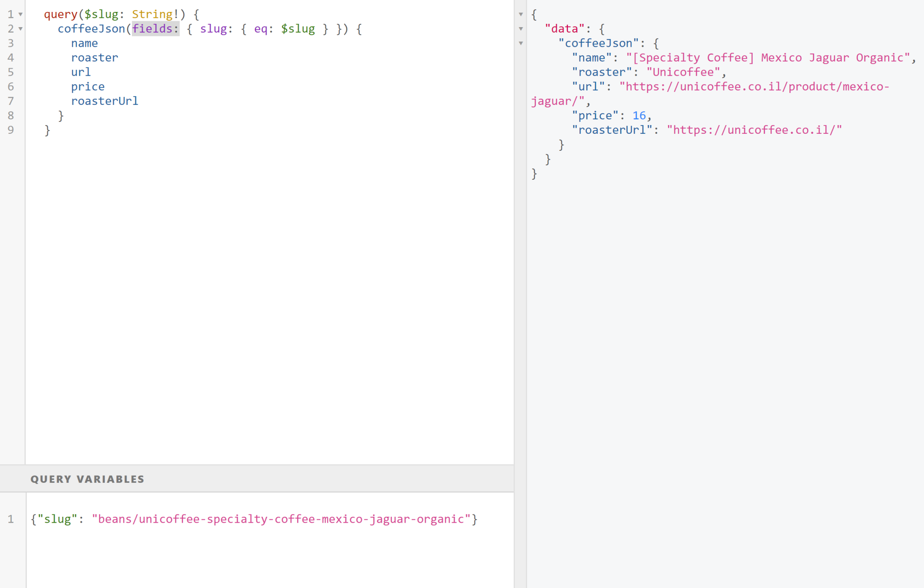Click the price field on line 6
The height and width of the screenshot is (588, 924).
88,86
